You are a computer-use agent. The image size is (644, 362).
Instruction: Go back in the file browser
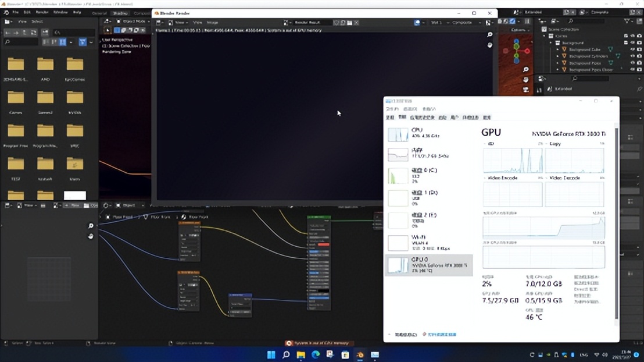pyautogui.click(x=8, y=32)
